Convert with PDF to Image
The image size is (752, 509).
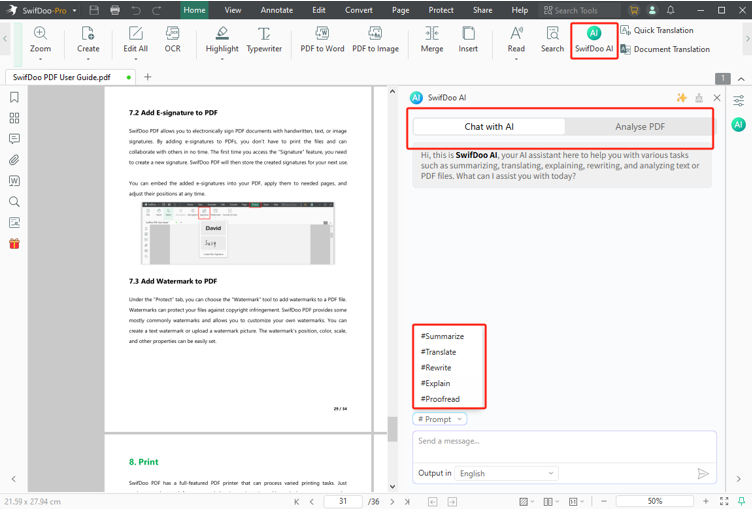pos(376,40)
